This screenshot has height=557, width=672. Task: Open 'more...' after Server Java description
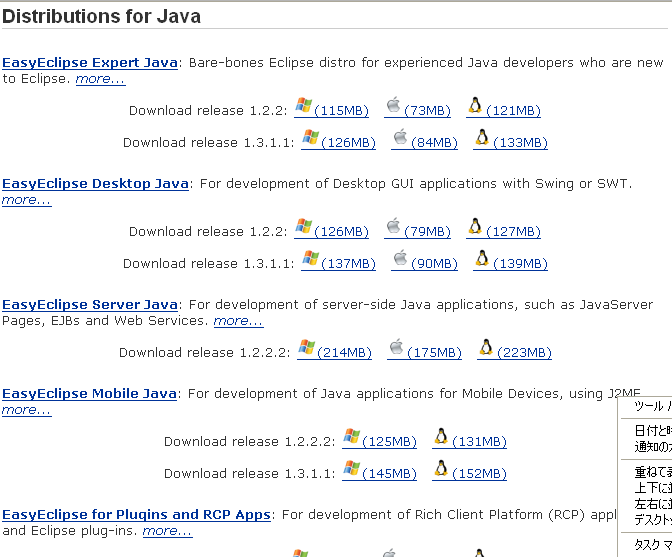[x=239, y=321]
